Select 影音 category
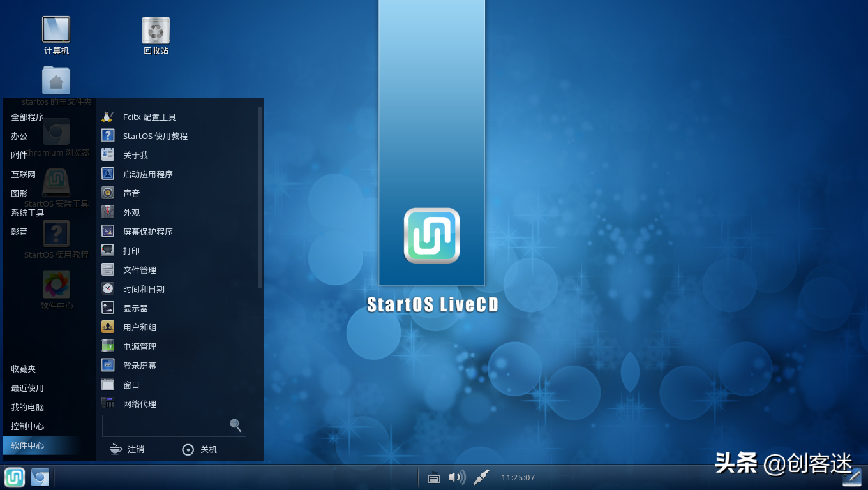 coord(19,232)
